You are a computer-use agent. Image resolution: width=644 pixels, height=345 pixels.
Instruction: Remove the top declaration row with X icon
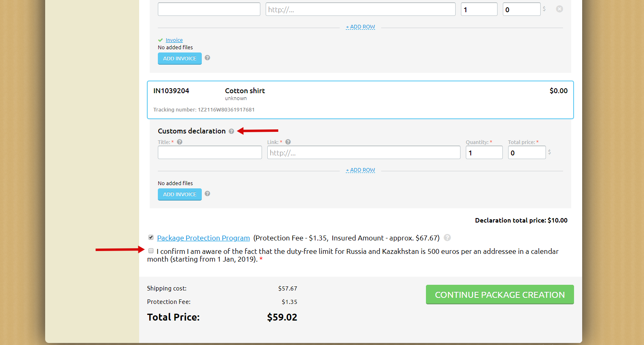(559, 9)
